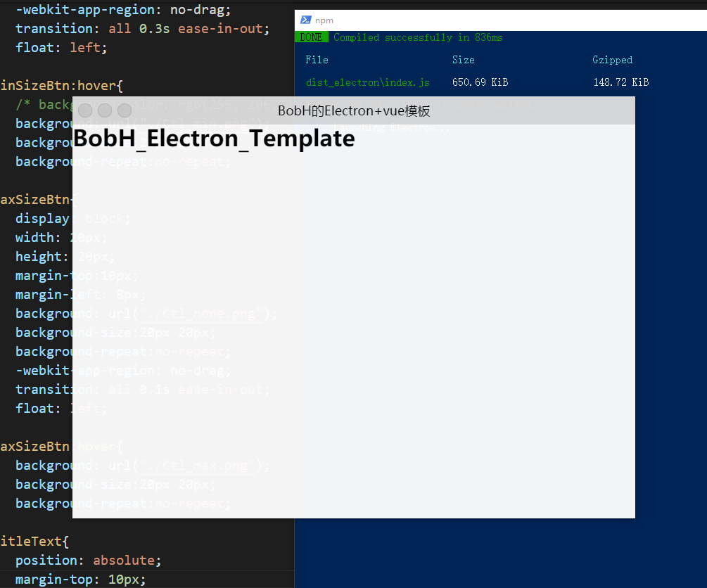Click the 'inSizeBtn:hover{' selector line
Image resolution: width=707 pixels, height=588 pixels.
[62, 85]
